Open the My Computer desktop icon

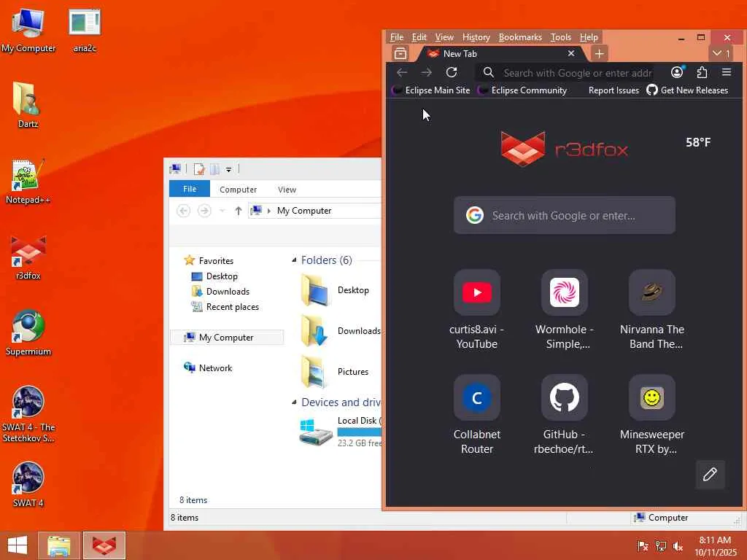coord(28,30)
